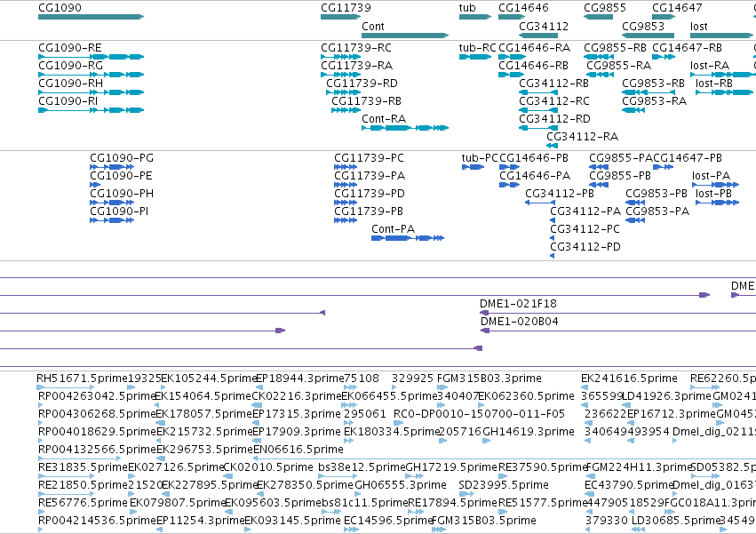Click the lost gene label
Screen dimensions: 756x534
tap(698, 27)
